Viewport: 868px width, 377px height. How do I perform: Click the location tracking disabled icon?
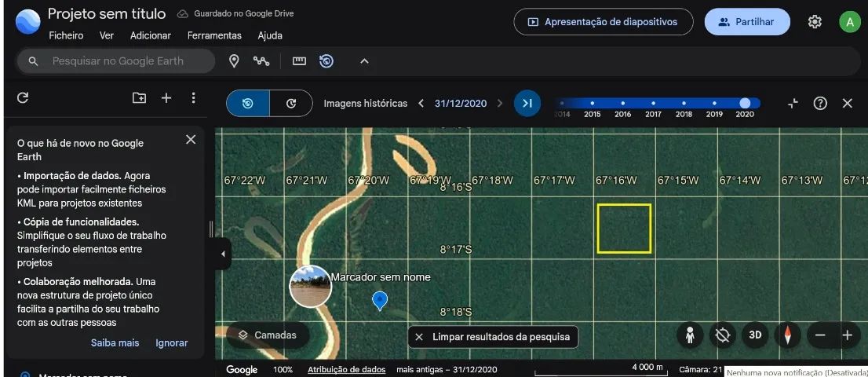[722, 335]
